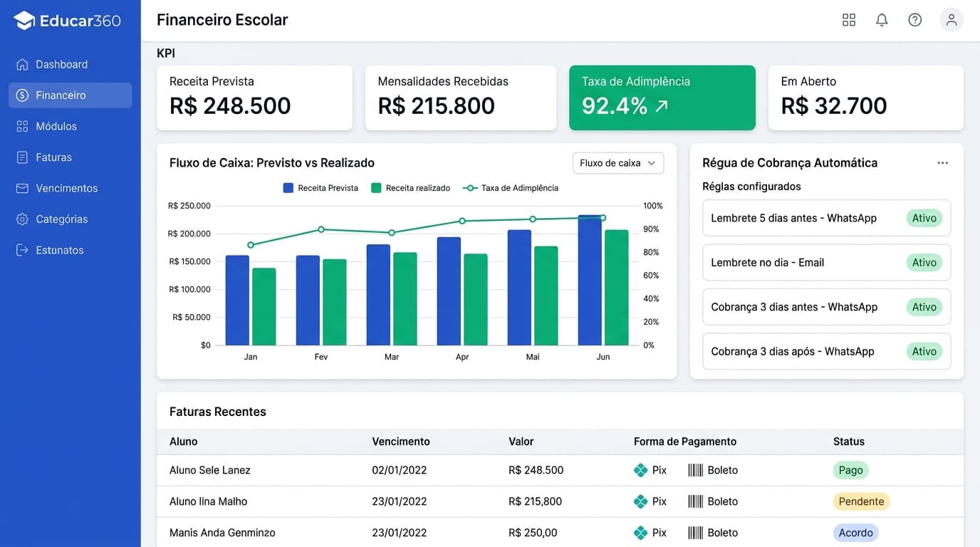Click Pix icon in Manis Anda Genminzo row
The width and height of the screenshot is (980, 547).
click(x=640, y=533)
